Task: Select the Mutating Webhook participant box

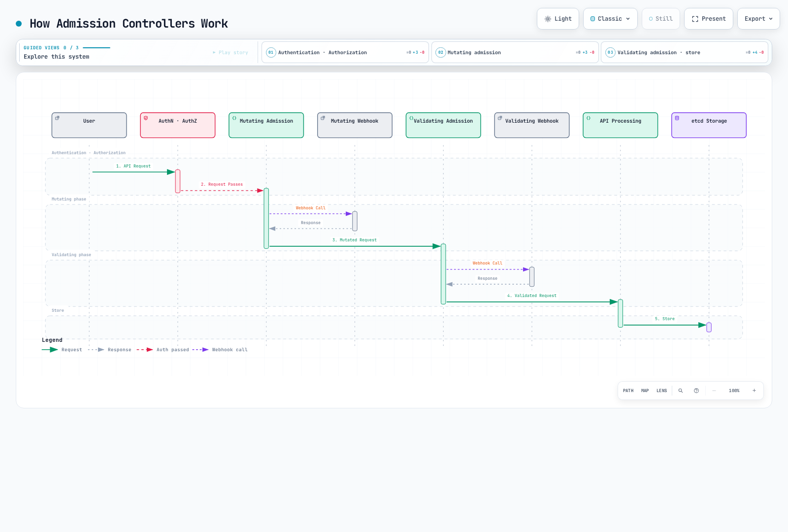Action: tap(355, 125)
